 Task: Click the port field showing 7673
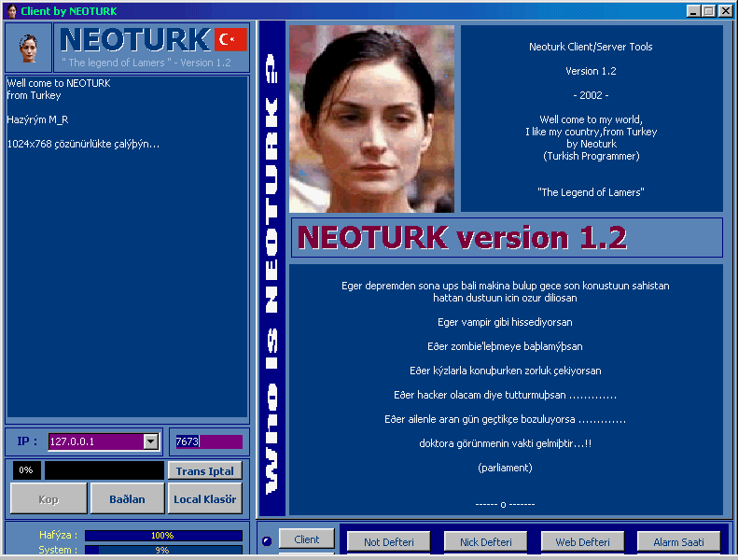coord(208,441)
